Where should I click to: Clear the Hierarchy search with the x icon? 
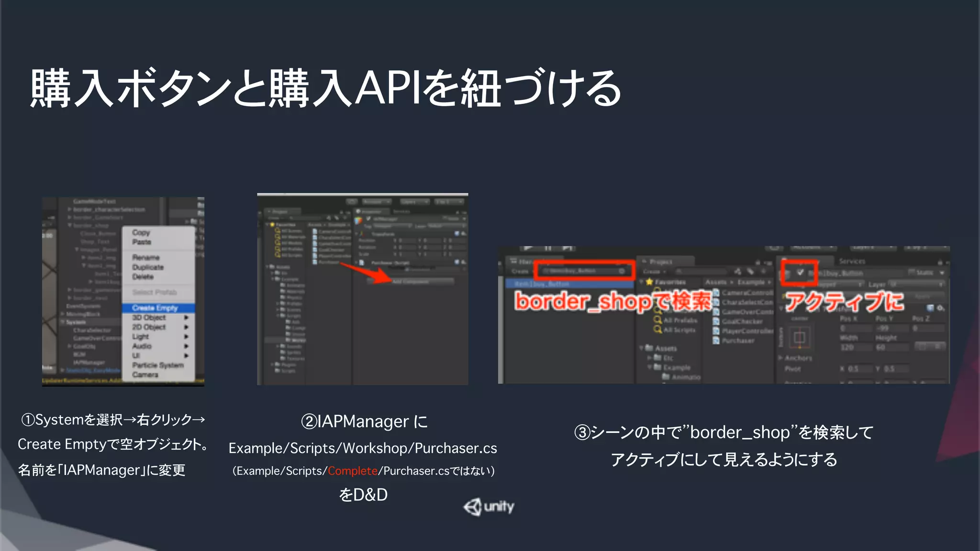(622, 271)
